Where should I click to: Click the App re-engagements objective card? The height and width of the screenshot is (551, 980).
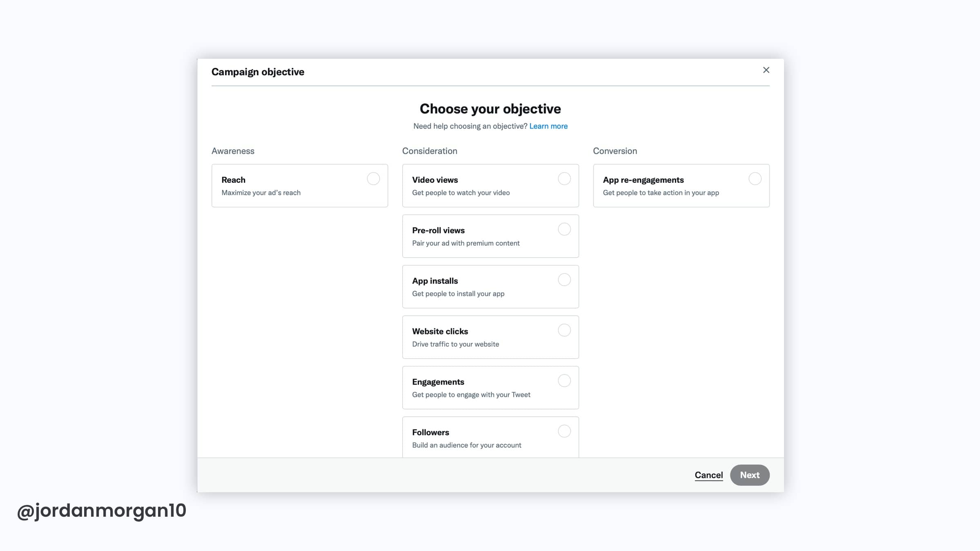(x=661, y=186)
